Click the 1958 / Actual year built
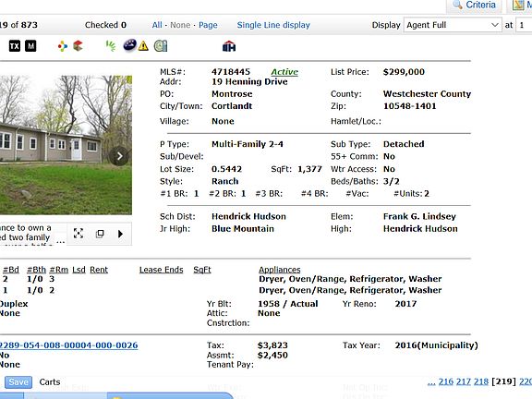This screenshot has height=399, width=532. point(288,304)
